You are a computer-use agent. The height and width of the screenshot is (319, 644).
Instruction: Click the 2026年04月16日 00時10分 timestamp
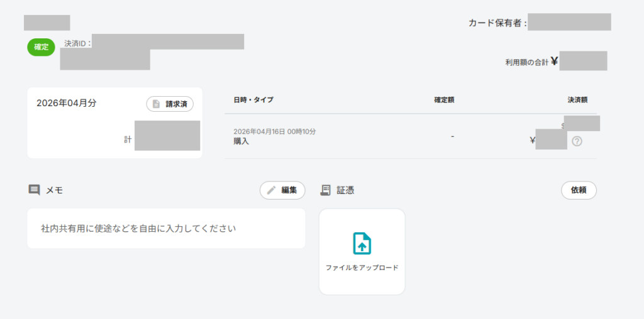click(x=275, y=132)
